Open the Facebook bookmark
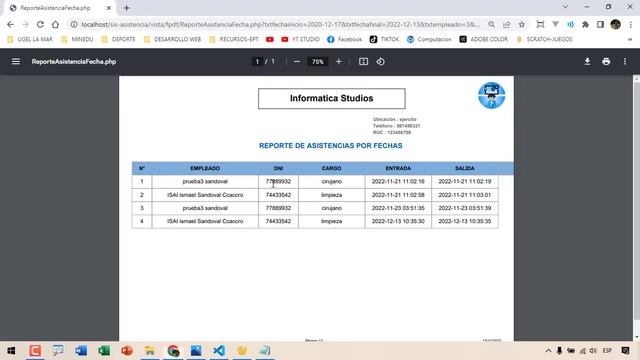 (344, 39)
